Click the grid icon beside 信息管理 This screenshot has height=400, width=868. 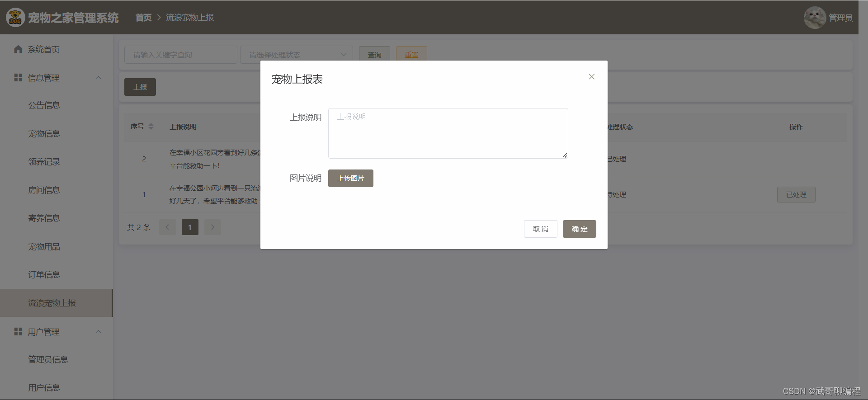[x=18, y=78]
